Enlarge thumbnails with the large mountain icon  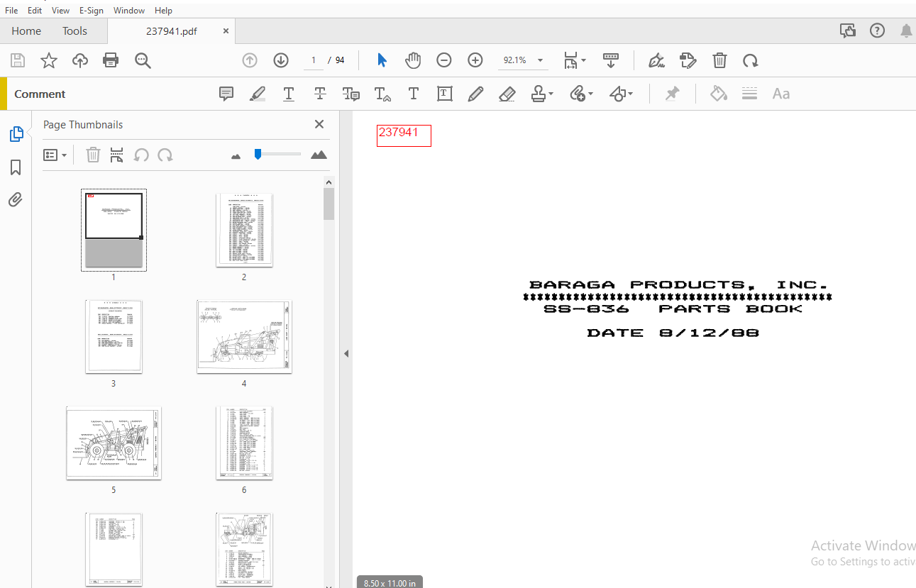tap(319, 155)
